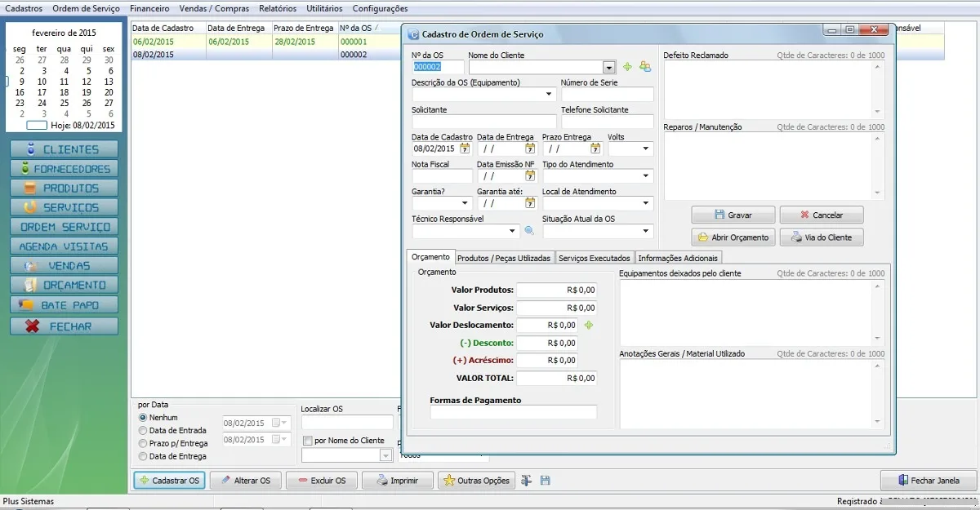
Task: Switch to the Serviços Executados tab
Action: coord(594,258)
